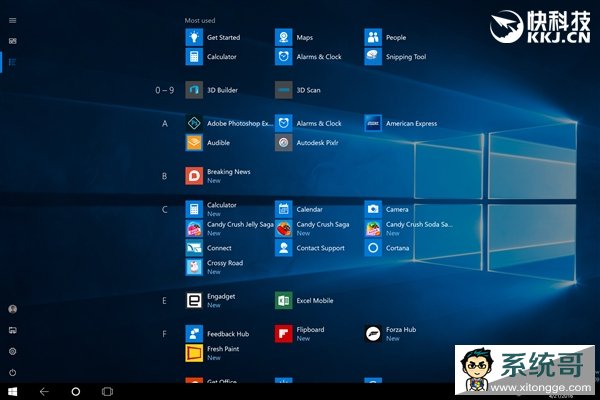Launch the Crossy Road game icon

click(194, 267)
